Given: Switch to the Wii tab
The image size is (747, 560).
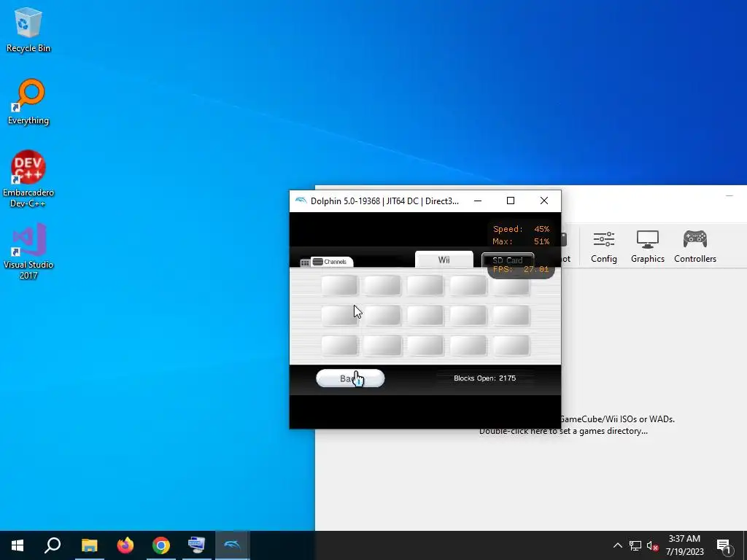Looking at the screenshot, I should point(444,260).
